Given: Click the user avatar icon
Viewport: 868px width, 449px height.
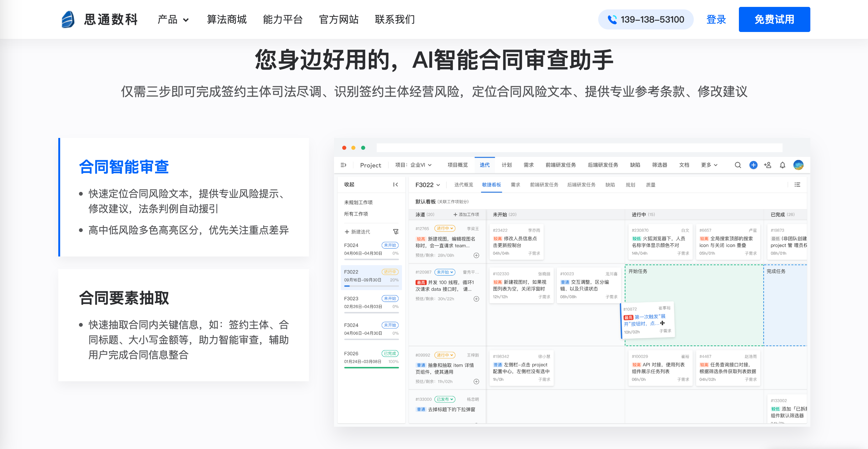Looking at the screenshot, I should [798, 165].
